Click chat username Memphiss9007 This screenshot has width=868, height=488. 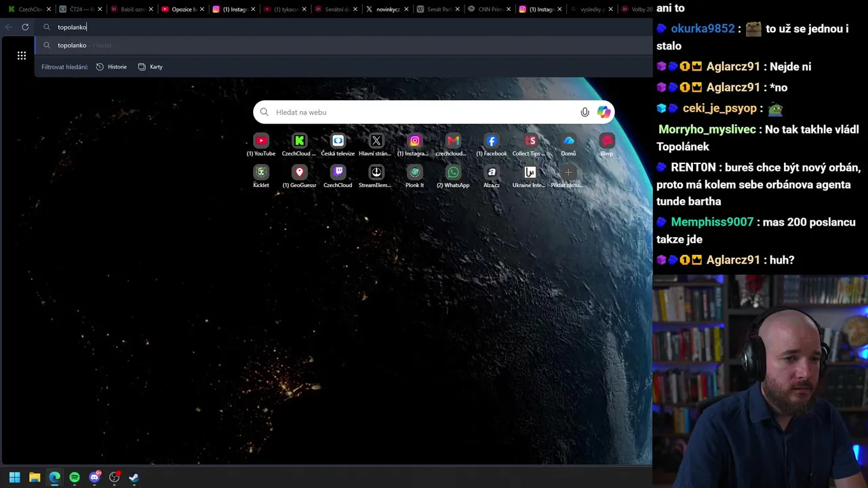(712, 222)
